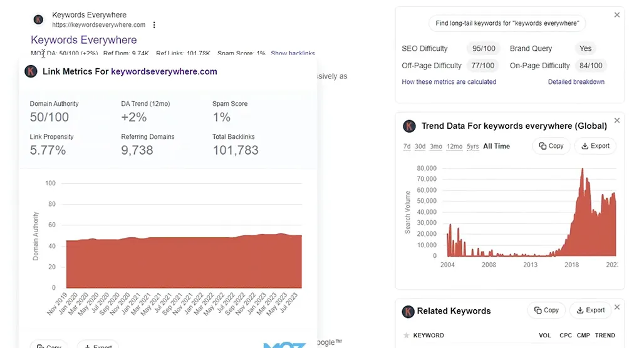This screenshot has height=348, width=644.
Task: Select the Brand Query Yes badge
Action: tap(585, 48)
